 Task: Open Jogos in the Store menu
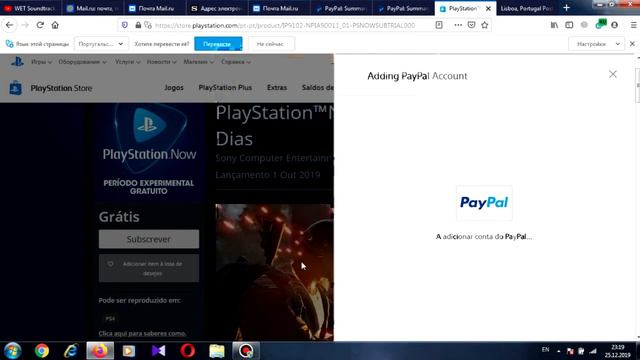pos(174,88)
